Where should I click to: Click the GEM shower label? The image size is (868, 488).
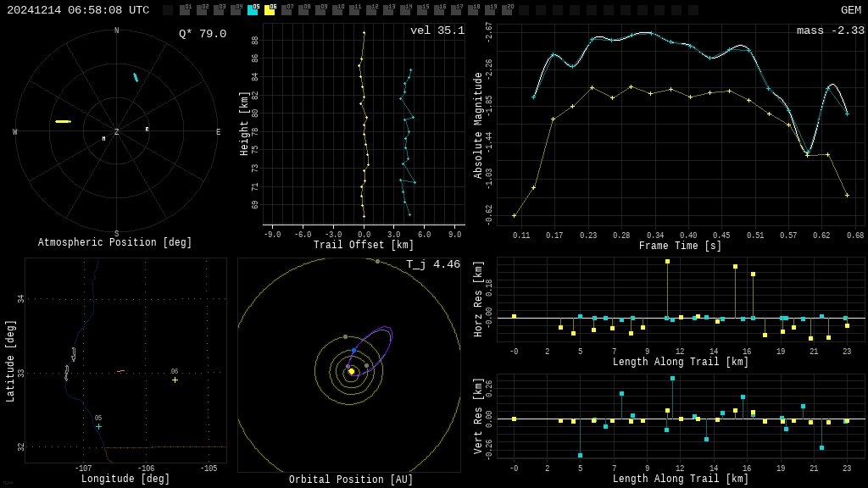850,10
